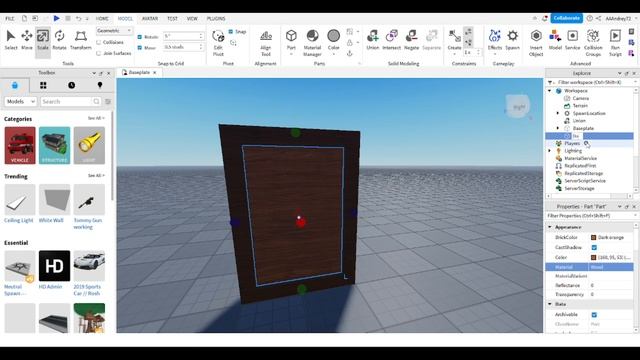Click the Union solid modeling tool
The width and height of the screenshot is (640, 360).
[372, 40]
